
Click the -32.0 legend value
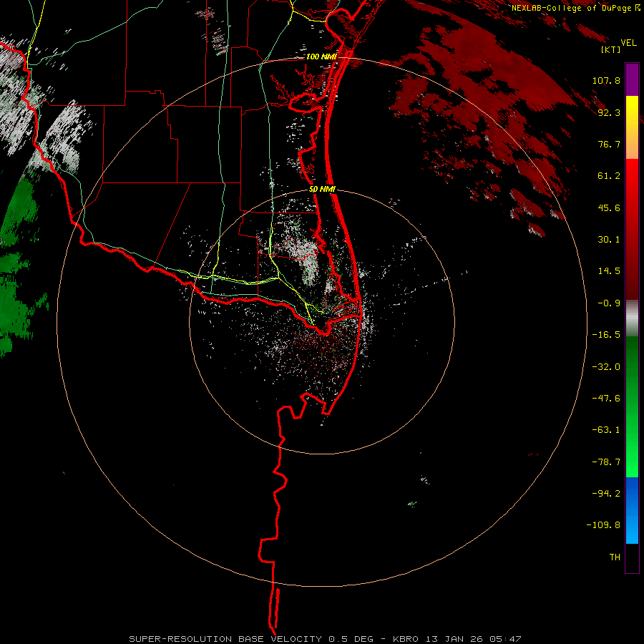click(x=606, y=367)
